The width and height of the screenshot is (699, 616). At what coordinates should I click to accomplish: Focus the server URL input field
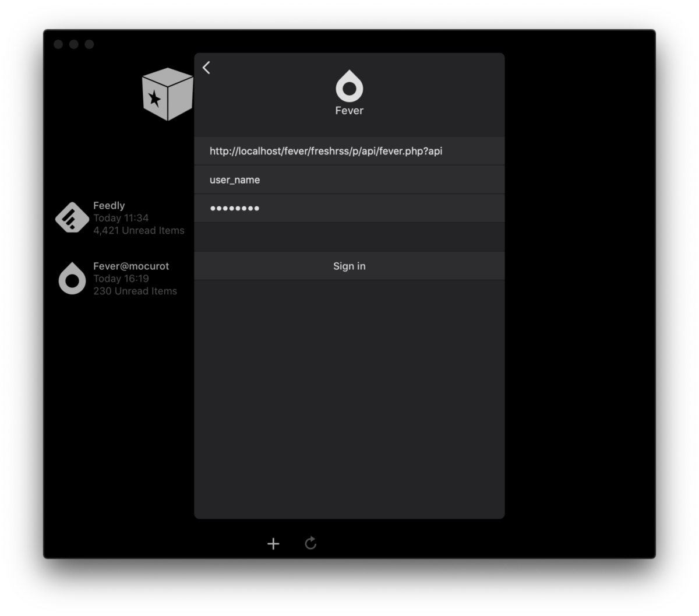click(349, 151)
